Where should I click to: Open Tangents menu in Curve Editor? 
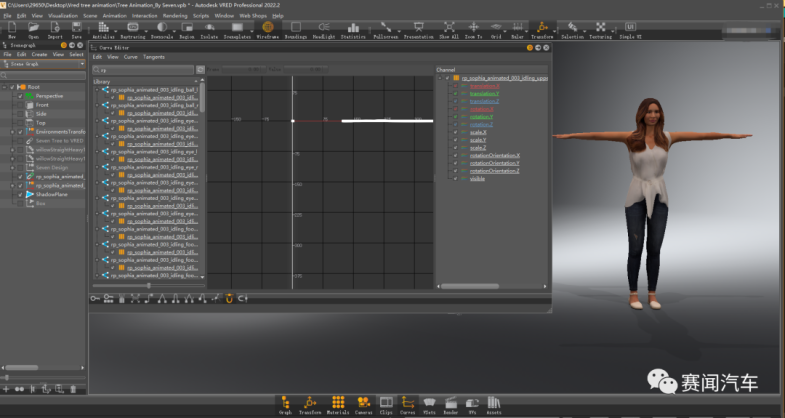click(x=154, y=57)
